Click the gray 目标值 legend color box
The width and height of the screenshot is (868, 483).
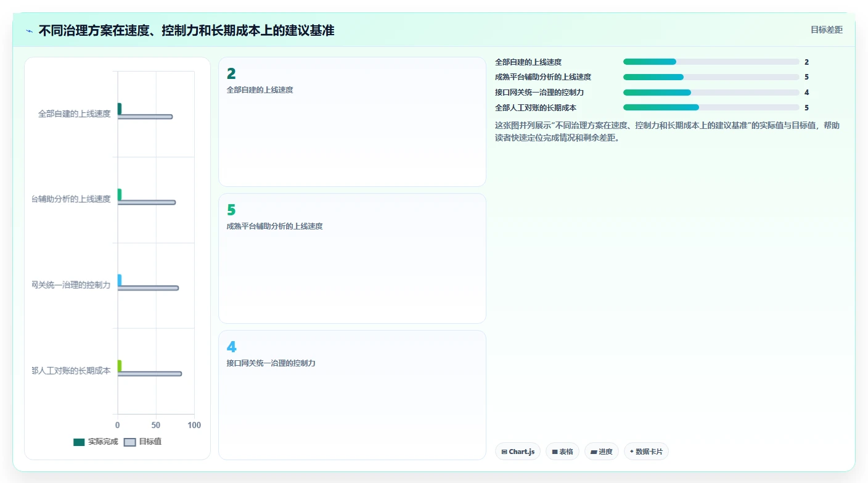(x=129, y=442)
